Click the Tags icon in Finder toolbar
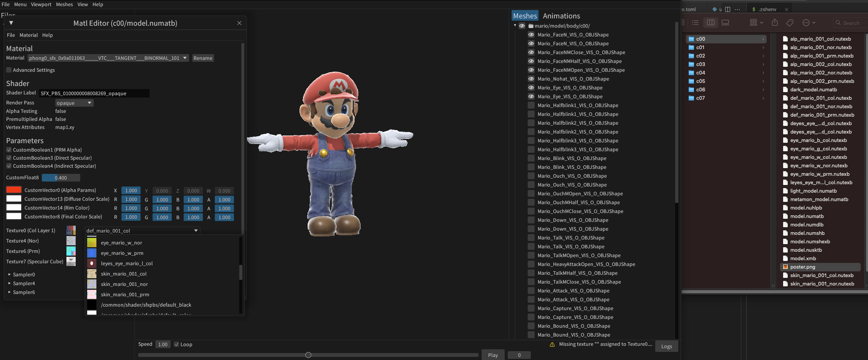The image size is (868, 360). pyautogui.click(x=790, y=22)
